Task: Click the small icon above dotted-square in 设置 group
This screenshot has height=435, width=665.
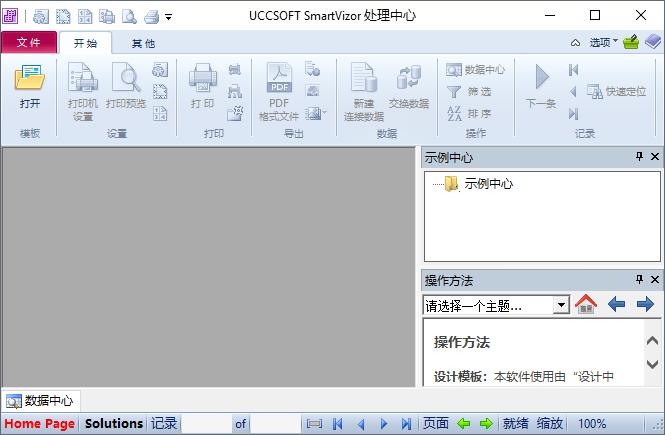Action: [160, 70]
